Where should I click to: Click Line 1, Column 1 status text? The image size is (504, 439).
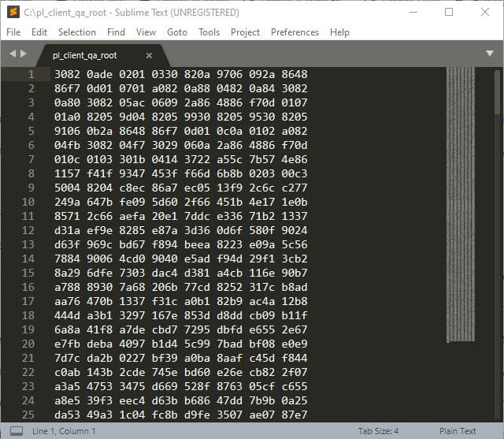tap(64, 431)
